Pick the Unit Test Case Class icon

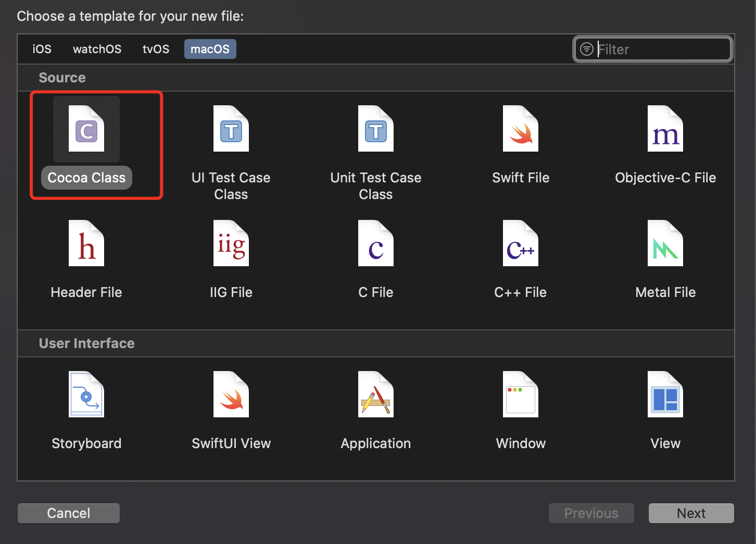click(x=376, y=129)
